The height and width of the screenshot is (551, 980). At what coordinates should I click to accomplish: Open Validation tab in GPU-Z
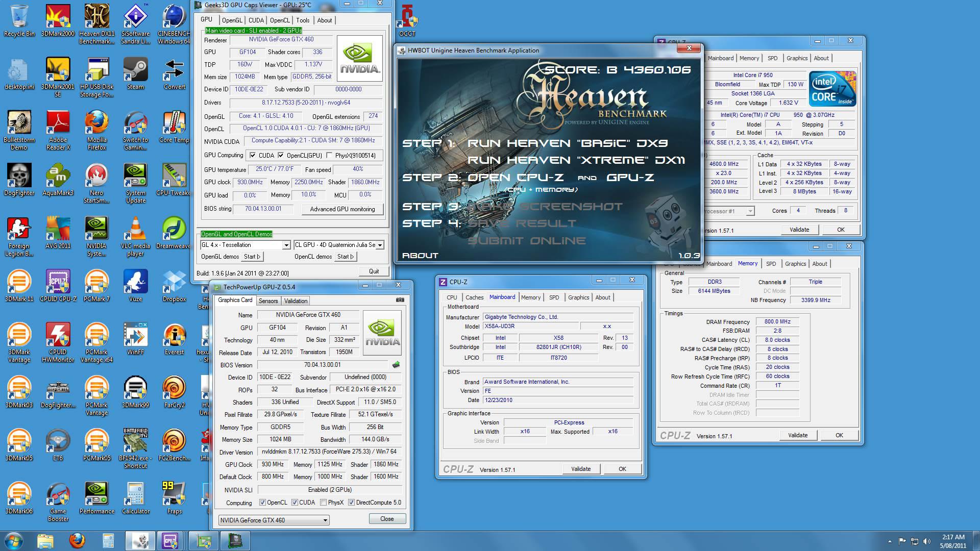click(296, 301)
